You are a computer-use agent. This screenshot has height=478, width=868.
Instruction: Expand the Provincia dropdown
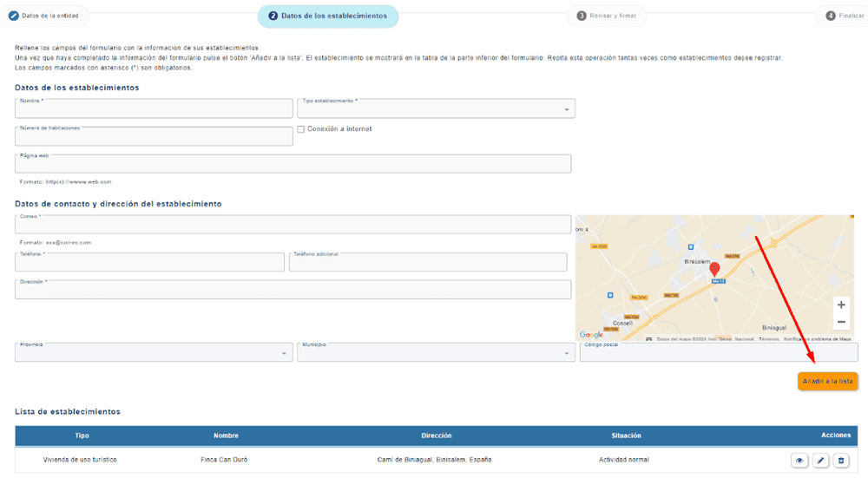[x=154, y=352]
